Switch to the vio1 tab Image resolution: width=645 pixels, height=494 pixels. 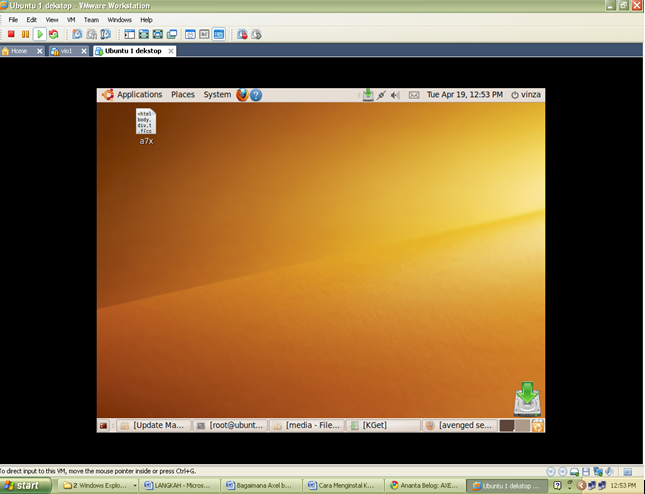coord(66,51)
